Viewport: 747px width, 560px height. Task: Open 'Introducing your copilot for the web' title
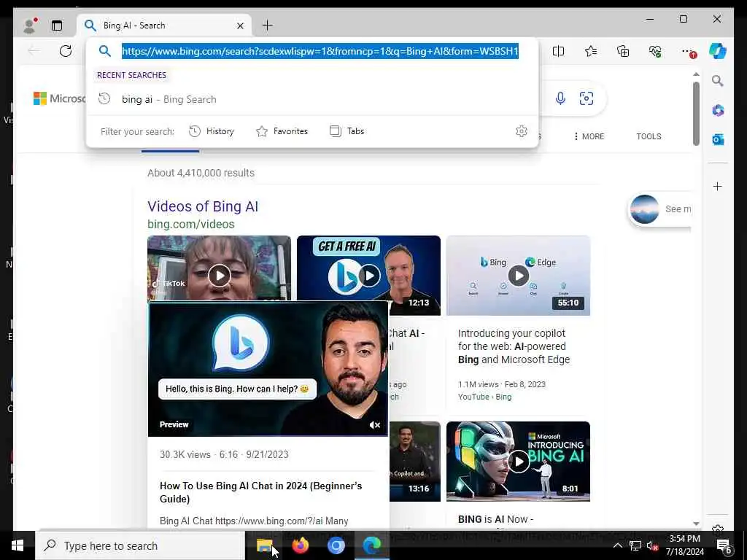tap(514, 346)
